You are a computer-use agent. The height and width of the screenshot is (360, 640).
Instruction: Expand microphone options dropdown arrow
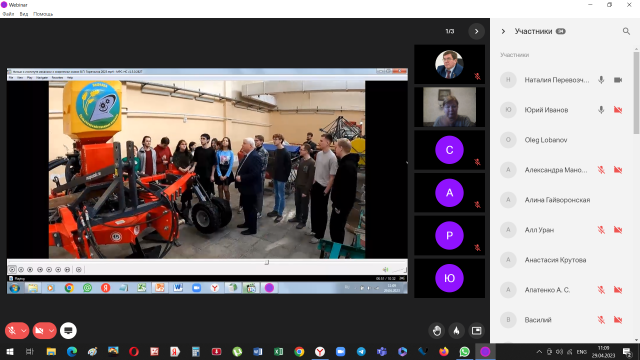coord(24,331)
